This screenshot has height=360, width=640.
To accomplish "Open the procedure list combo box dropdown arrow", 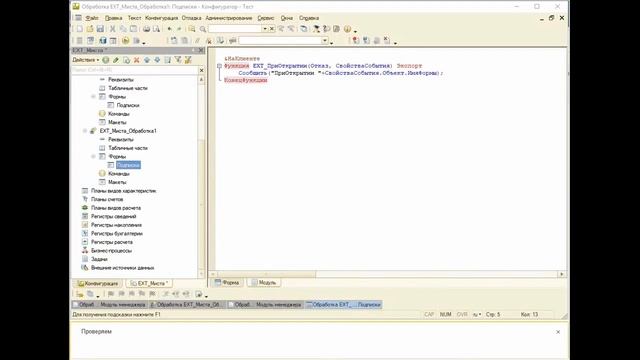I will (x=325, y=40).
